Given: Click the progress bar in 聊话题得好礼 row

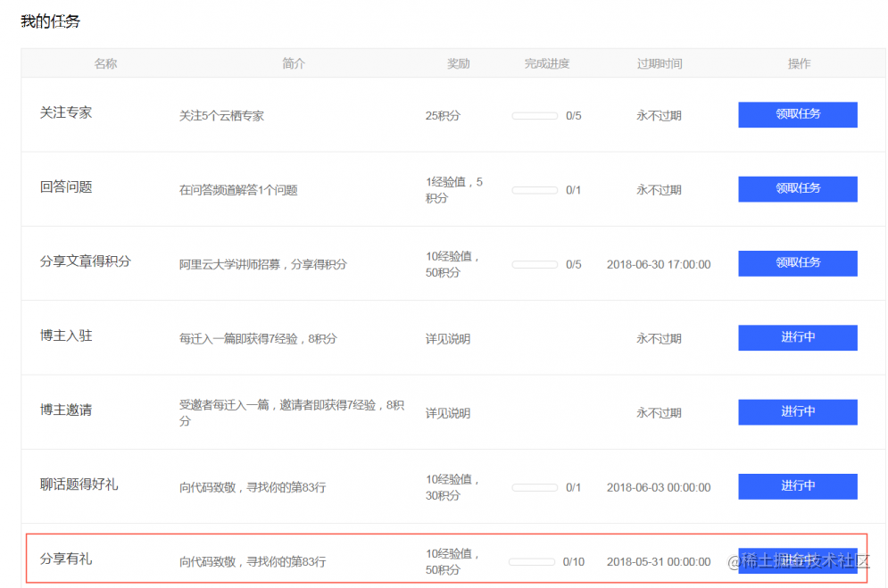Looking at the screenshot, I should pyautogui.click(x=535, y=487).
